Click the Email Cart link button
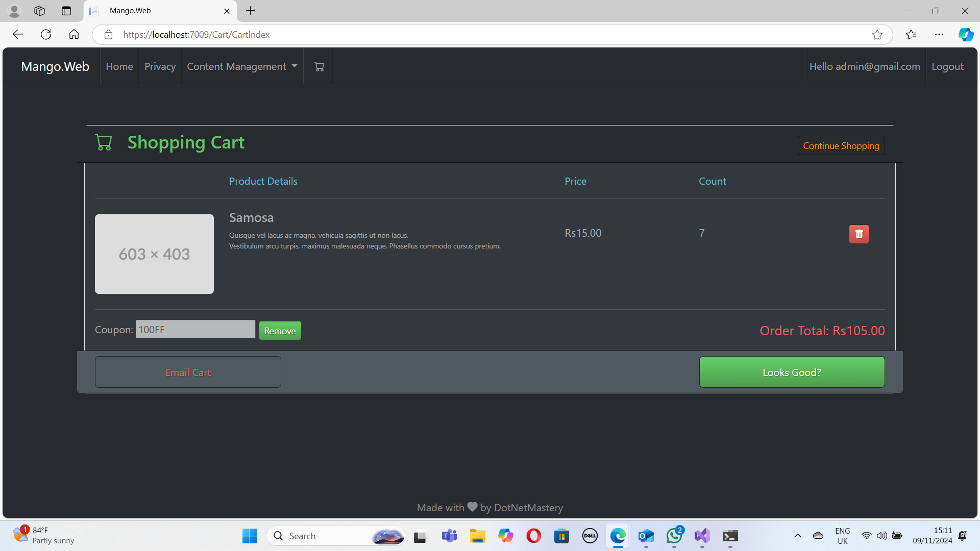The width and height of the screenshot is (980, 551). (188, 372)
